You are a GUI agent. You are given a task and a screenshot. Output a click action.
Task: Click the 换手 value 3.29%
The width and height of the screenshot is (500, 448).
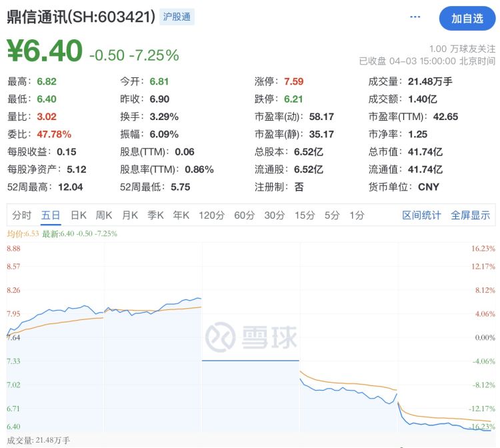click(x=164, y=117)
